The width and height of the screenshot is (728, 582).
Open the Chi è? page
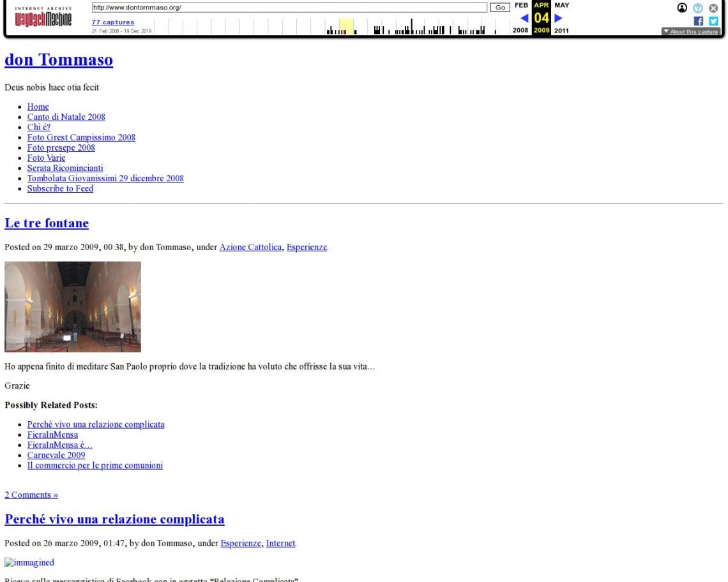point(38,127)
